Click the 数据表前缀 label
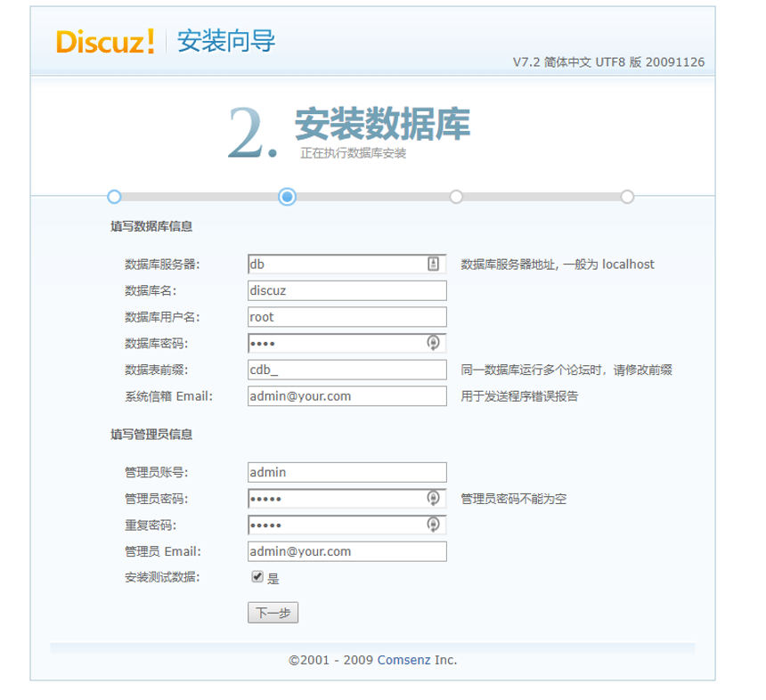The height and width of the screenshot is (700, 766). pyautogui.click(x=157, y=370)
